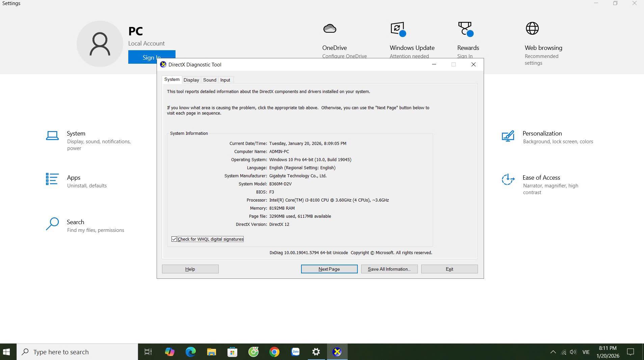Click the Next Page button
This screenshot has width=644, height=360.
click(329, 269)
